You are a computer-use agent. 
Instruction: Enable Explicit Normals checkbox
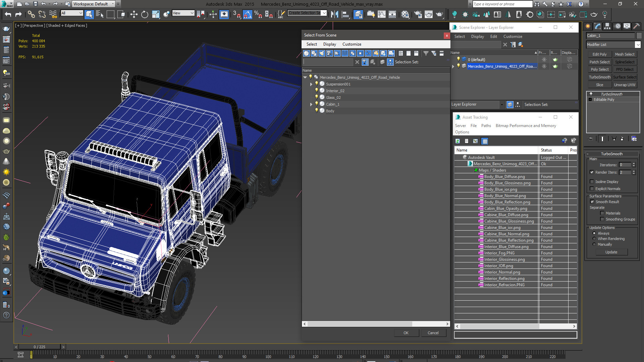coord(592,189)
